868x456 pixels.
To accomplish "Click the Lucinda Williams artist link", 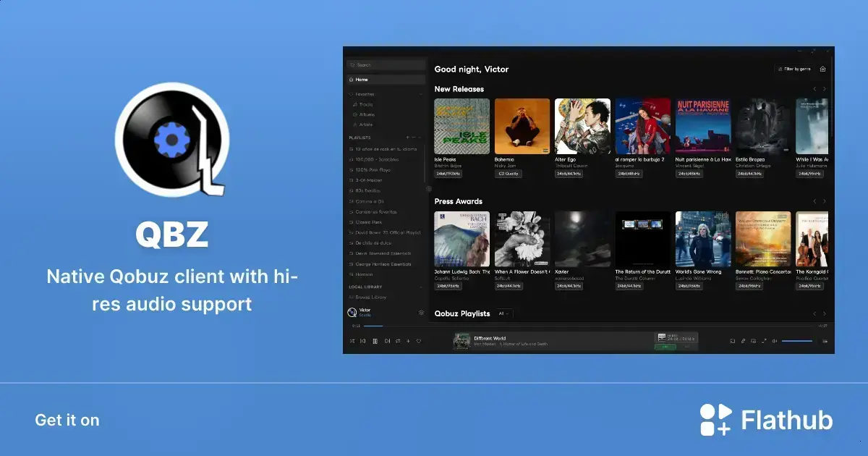I will tap(693, 278).
